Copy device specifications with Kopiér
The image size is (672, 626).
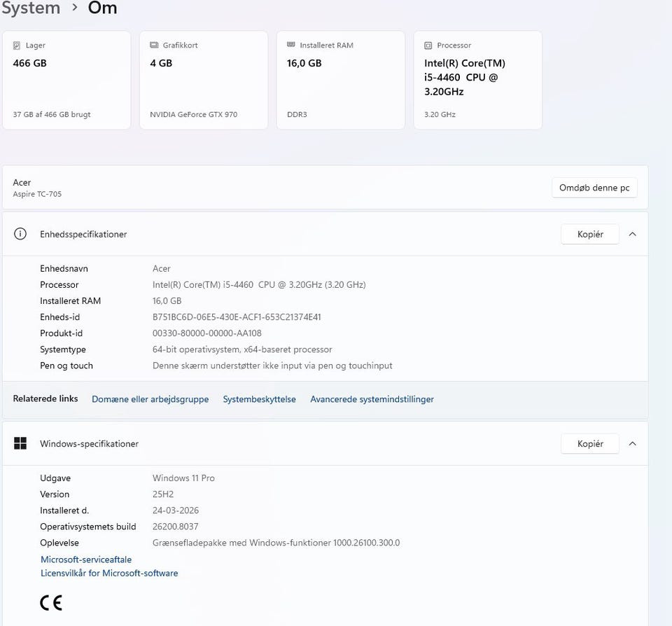590,234
